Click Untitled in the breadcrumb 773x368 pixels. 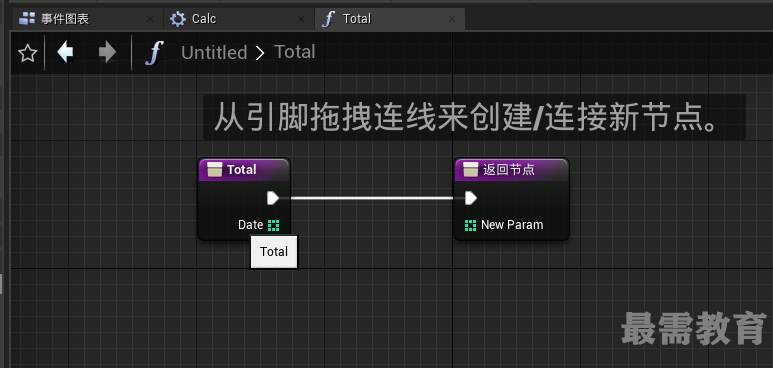[x=214, y=53]
